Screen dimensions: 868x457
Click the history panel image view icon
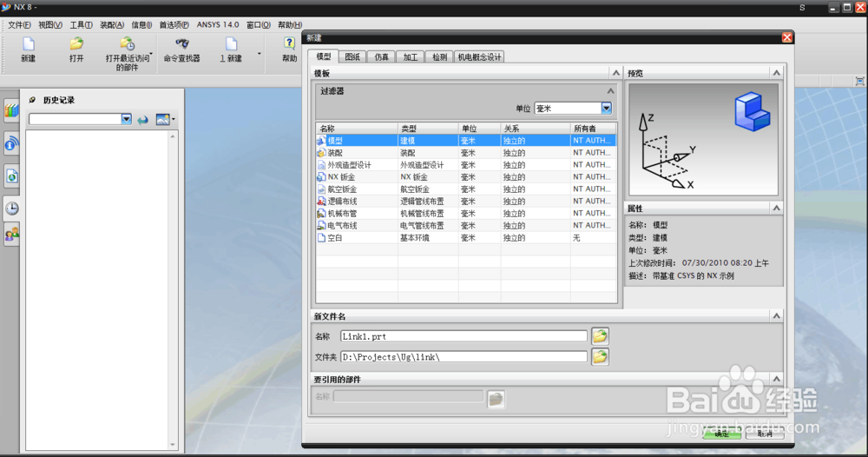click(163, 119)
